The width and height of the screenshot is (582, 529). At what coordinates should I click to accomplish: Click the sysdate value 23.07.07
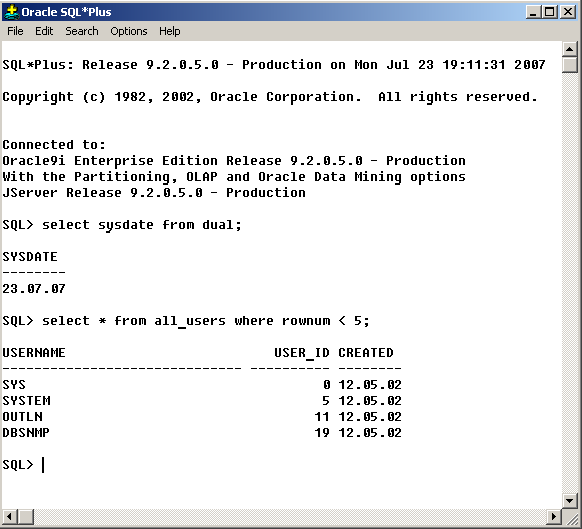click(x=34, y=288)
